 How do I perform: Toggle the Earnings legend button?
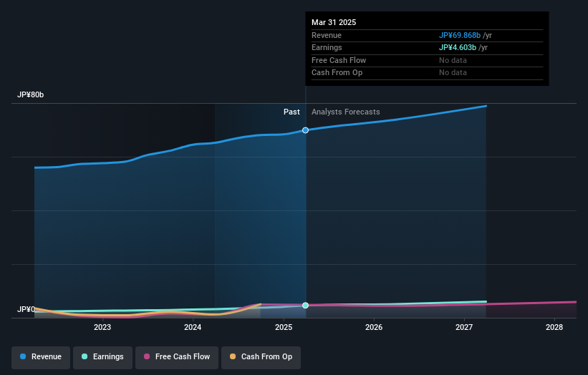pos(102,357)
